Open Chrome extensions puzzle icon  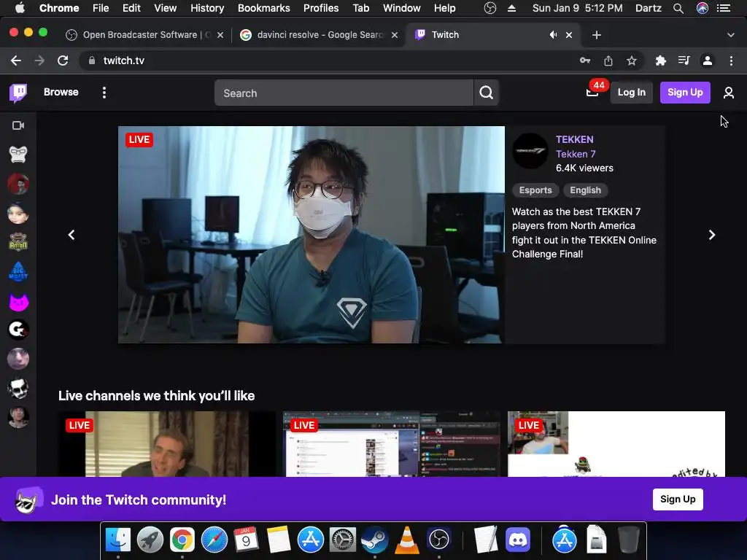(660, 61)
